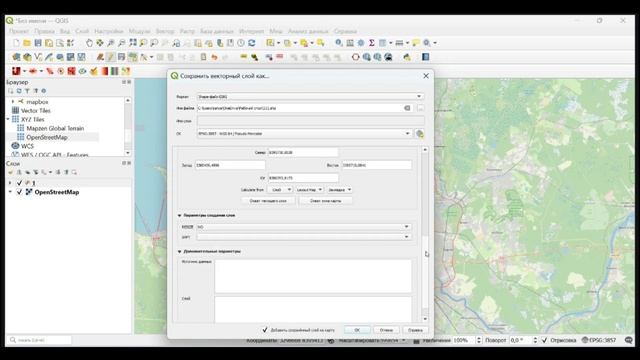640x360 pixels.
Task: Clear the file name field with its clear icon
Action: coord(407,108)
